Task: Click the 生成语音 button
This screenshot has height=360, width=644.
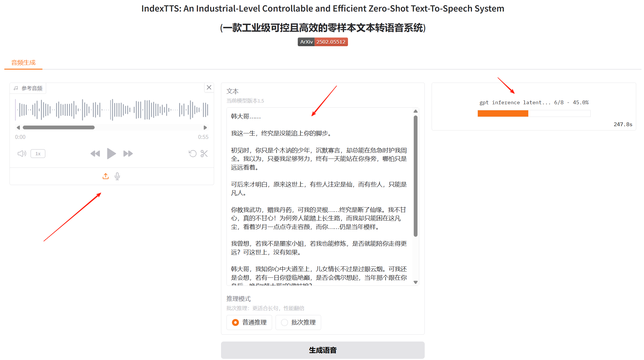Action: (x=323, y=350)
